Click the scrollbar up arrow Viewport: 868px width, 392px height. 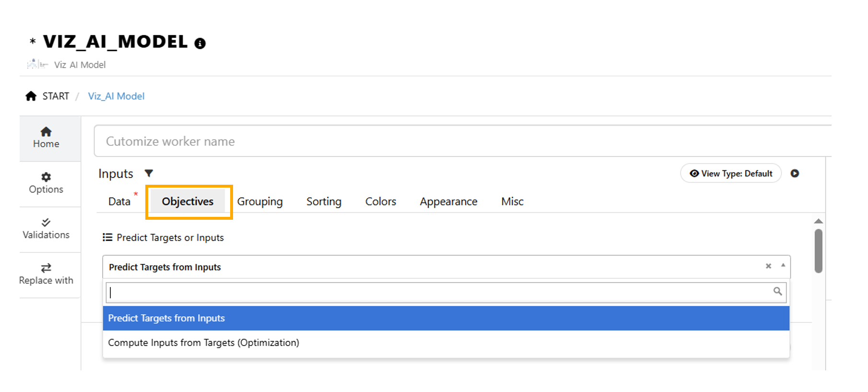point(818,221)
